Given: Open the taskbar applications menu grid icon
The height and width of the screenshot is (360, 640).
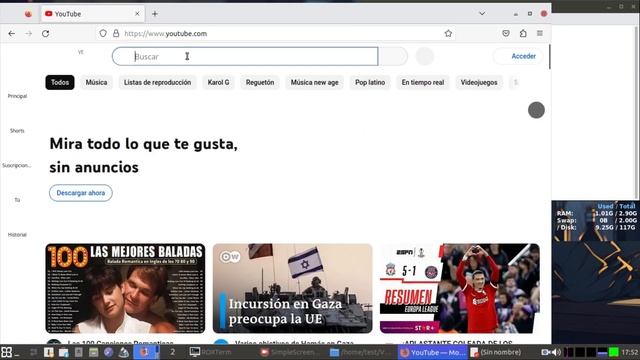Looking at the screenshot, I should coord(7,352).
